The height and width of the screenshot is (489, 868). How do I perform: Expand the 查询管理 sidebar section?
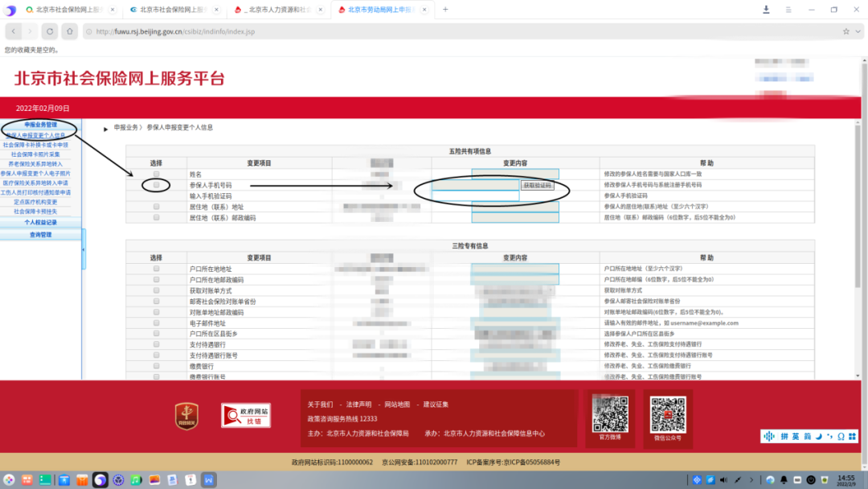(x=40, y=235)
